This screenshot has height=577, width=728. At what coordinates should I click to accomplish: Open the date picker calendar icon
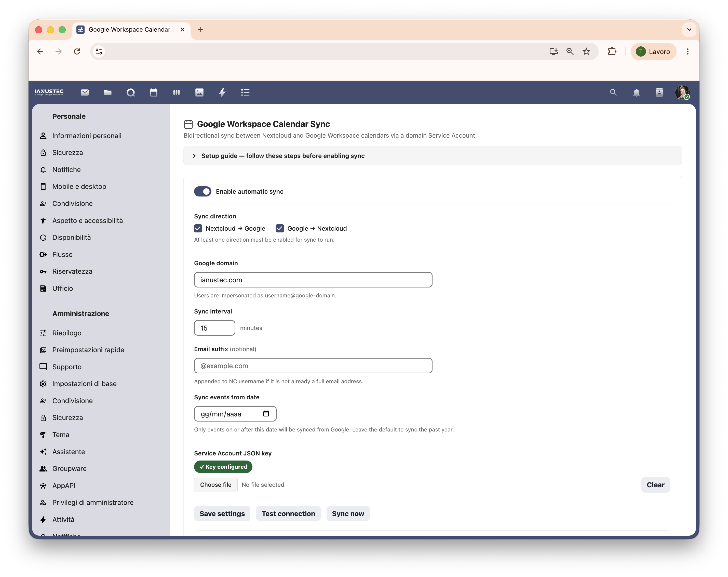[x=266, y=414]
